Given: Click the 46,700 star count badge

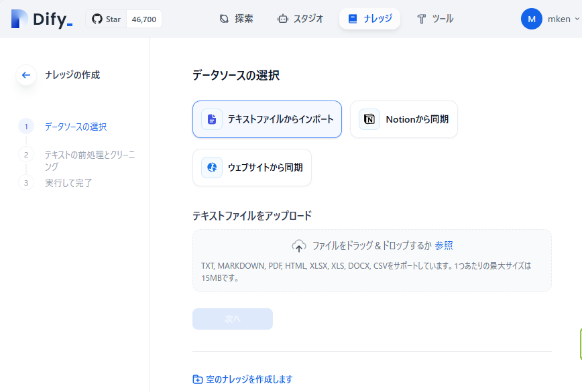Looking at the screenshot, I should point(143,19).
